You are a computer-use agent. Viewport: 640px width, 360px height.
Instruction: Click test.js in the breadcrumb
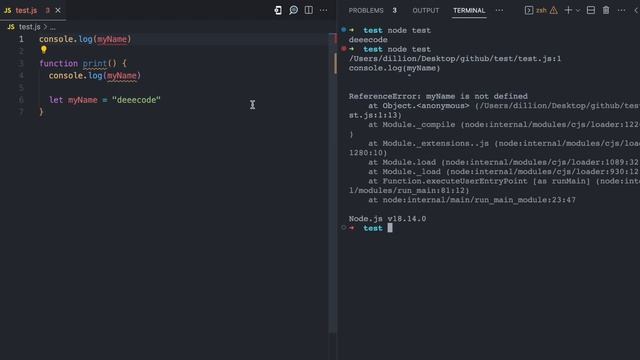tap(29, 27)
